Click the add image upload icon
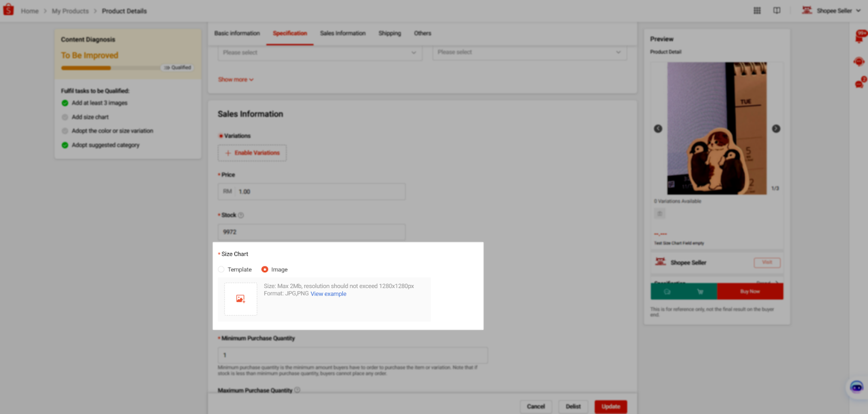 click(241, 299)
